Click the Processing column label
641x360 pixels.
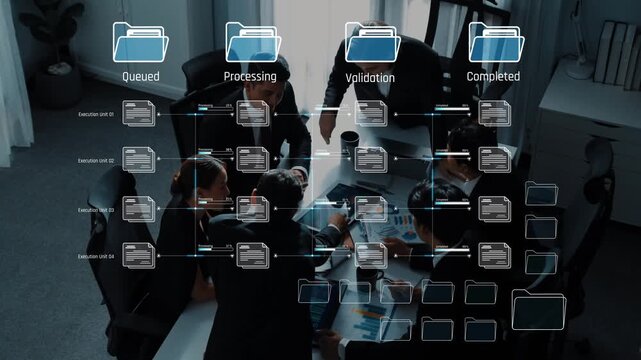click(250, 76)
